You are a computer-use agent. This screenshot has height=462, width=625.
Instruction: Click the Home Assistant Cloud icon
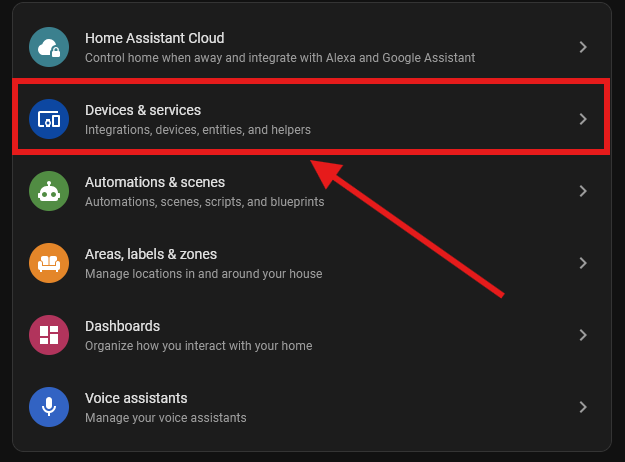click(x=48, y=47)
